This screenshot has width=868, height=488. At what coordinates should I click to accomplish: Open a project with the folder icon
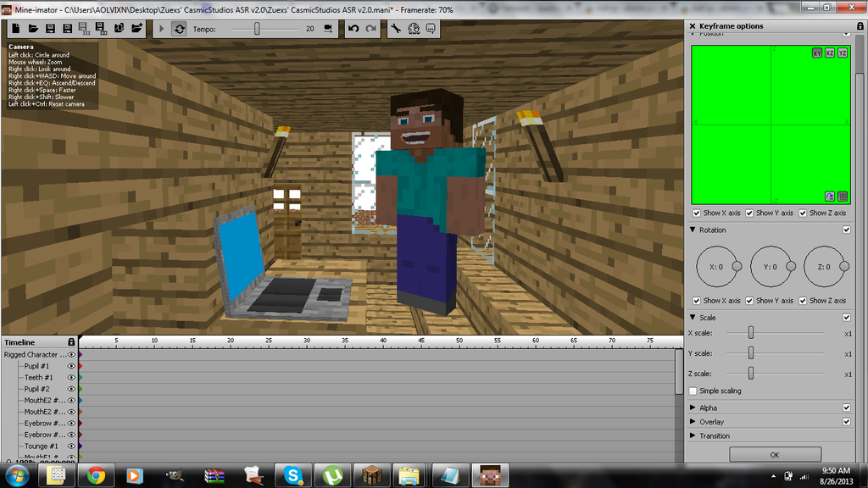(x=33, y=29)
